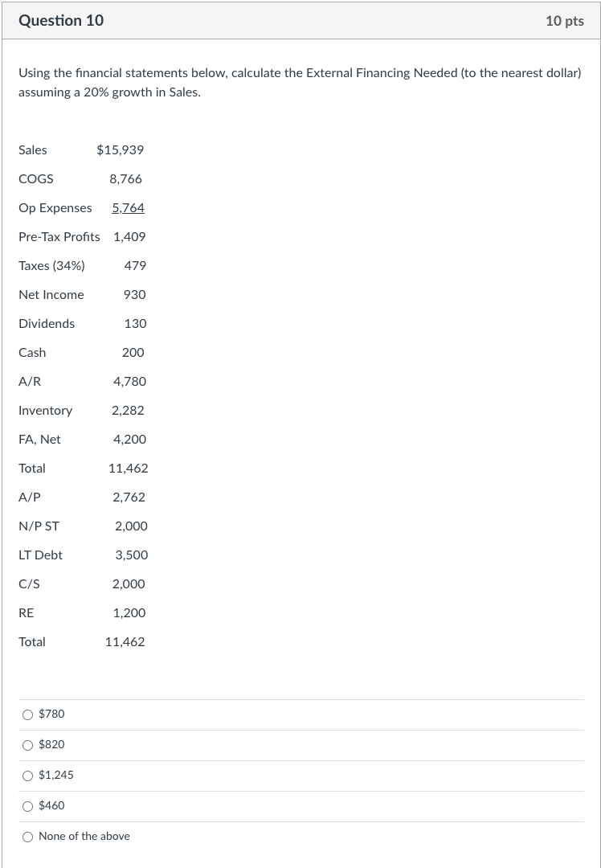This screenshot has height=868, width=601.
Task: Select the $780 answer option
Action: (x=28, y=714)
